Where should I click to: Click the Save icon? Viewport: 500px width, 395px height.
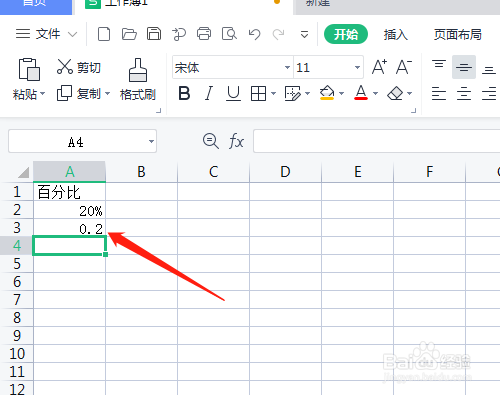click(154, 34)
